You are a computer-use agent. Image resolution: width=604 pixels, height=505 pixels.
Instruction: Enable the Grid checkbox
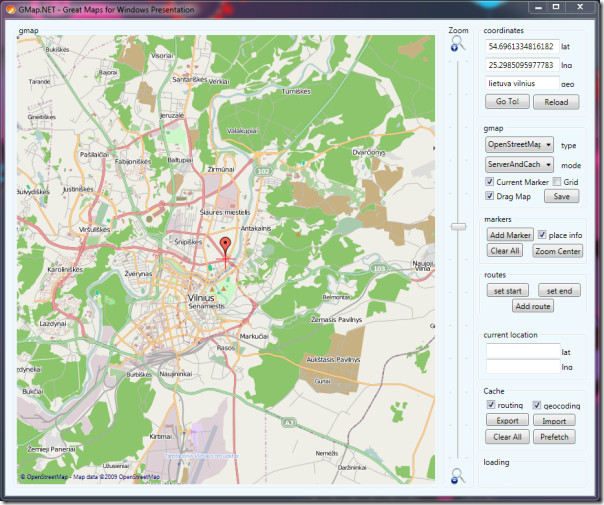coord(557,181)
